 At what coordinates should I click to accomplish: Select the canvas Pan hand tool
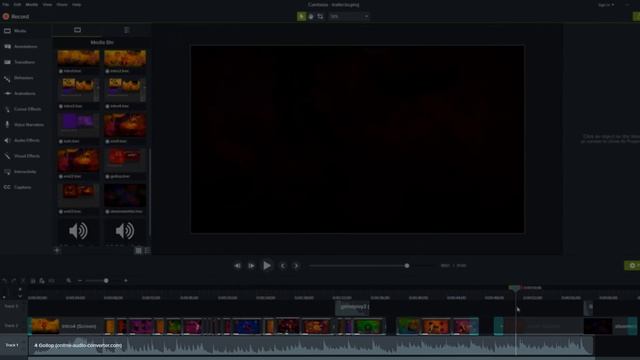(x=311, y=16)
